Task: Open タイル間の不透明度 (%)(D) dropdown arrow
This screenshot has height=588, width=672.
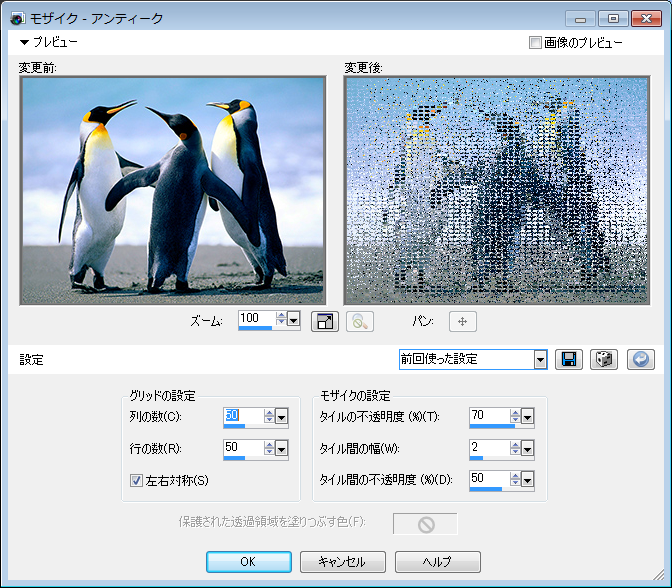Action: (528, 480)
